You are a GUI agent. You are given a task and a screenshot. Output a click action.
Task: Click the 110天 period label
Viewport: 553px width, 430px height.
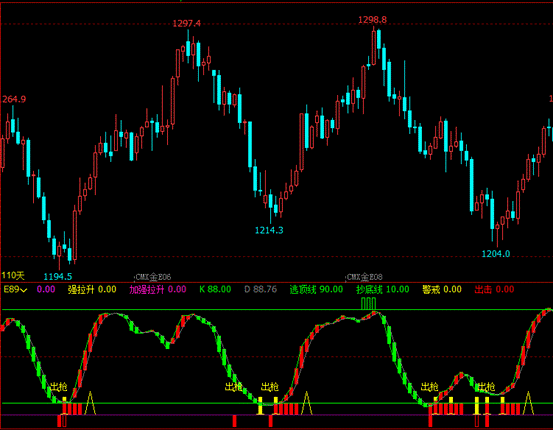click(x=13, y=275)
